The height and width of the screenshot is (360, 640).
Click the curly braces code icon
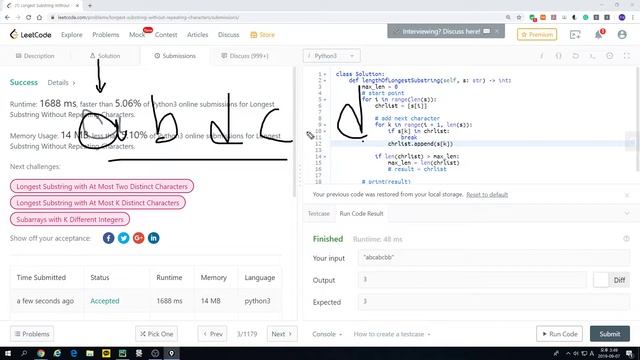(558, 56)
